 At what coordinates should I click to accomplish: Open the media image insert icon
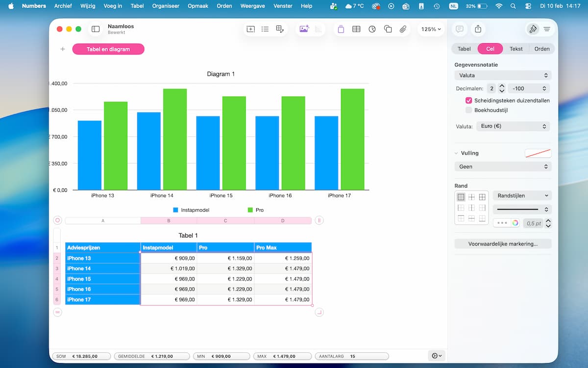pos(304,29)
